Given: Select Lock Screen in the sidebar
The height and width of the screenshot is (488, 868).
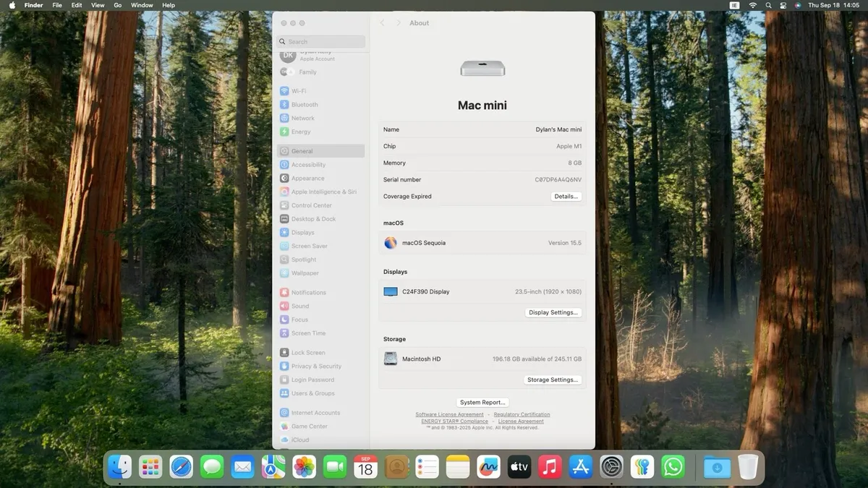Looking at the screenshot, I should click(320, 353).
